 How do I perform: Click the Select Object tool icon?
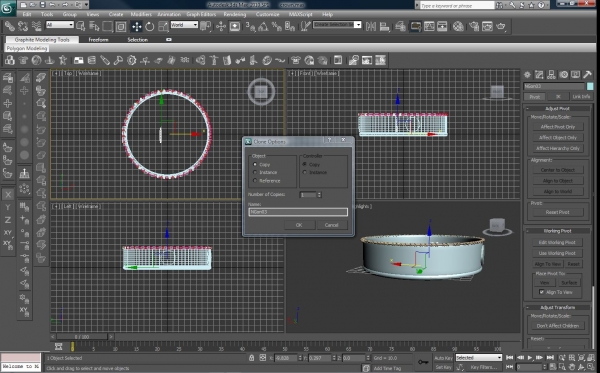click(x=81, y=26)
